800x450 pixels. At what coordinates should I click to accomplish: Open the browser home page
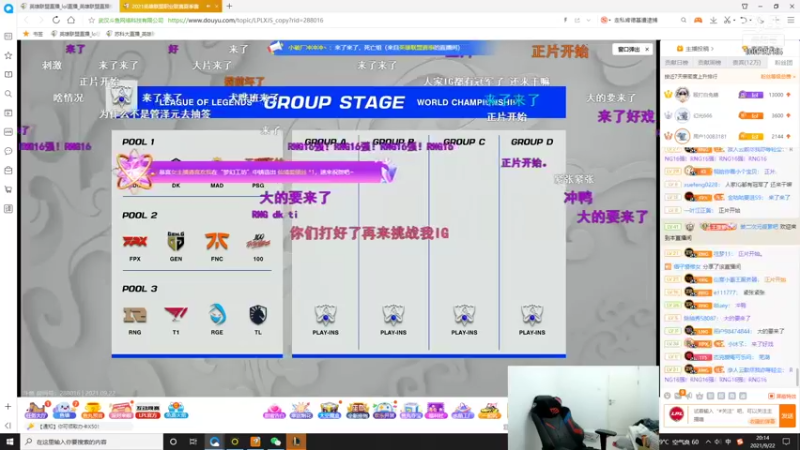click(x=71, y=20)
